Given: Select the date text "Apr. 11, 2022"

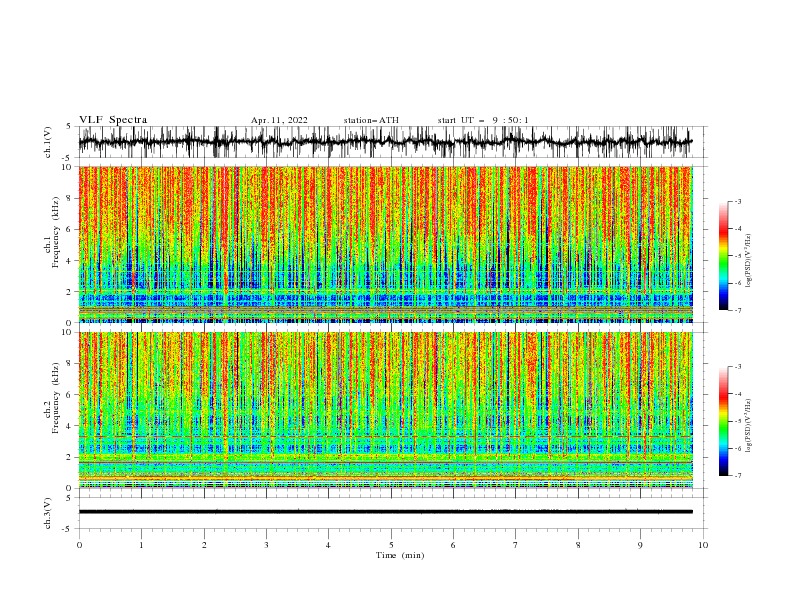Looking at the screenshot, I should pyautogui.click(x=279, y=120).
